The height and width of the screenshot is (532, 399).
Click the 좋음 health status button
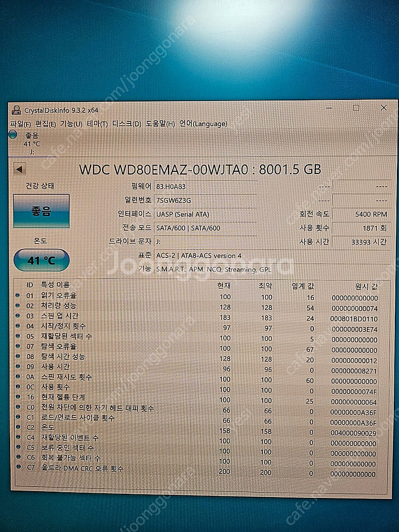[41, 211]
